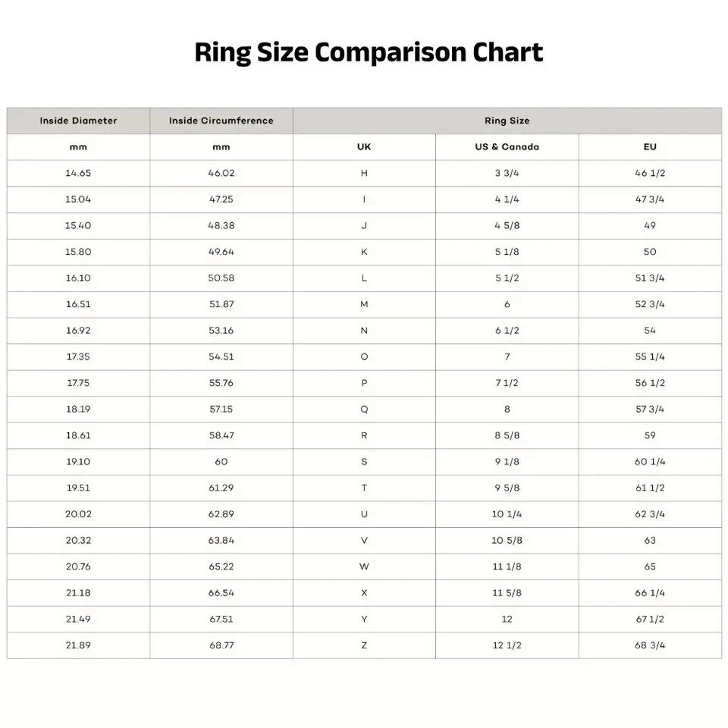Select EU size 51 3/4 cell

click(x=650, y=278)
